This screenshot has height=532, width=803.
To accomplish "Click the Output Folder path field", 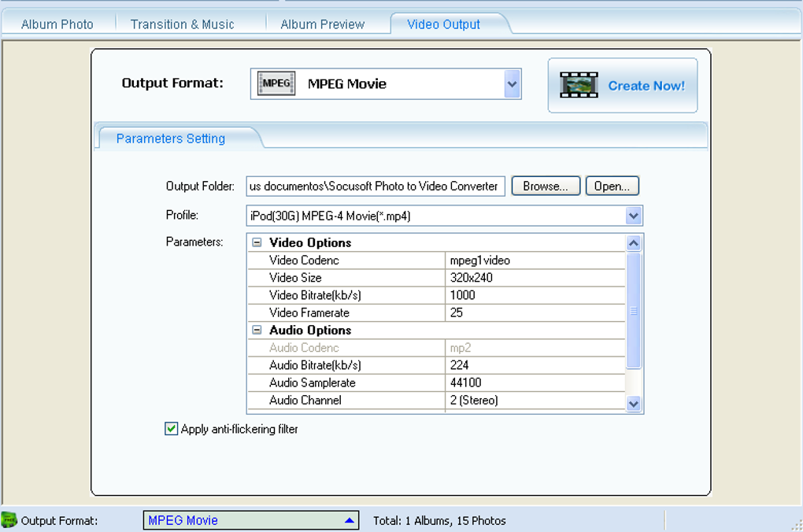I will [375, 187].
